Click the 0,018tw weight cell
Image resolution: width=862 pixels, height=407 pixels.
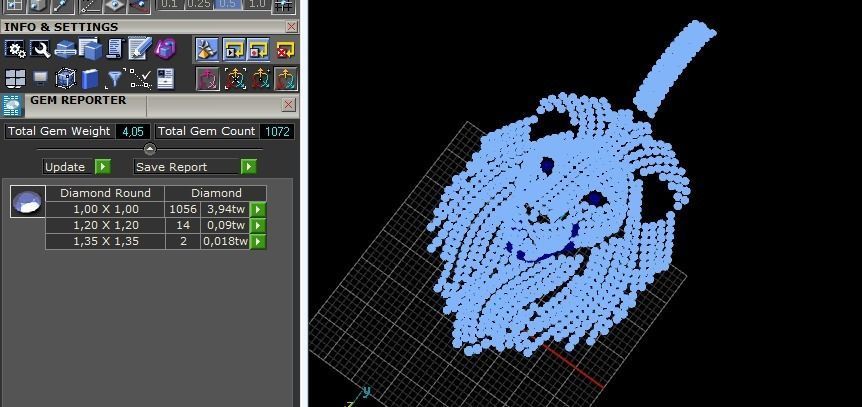pos(225,241)
